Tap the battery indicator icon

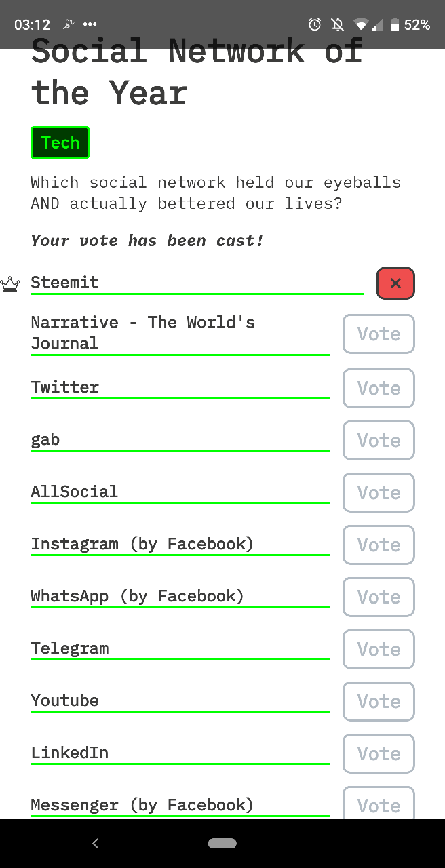[x=395, y=25]
